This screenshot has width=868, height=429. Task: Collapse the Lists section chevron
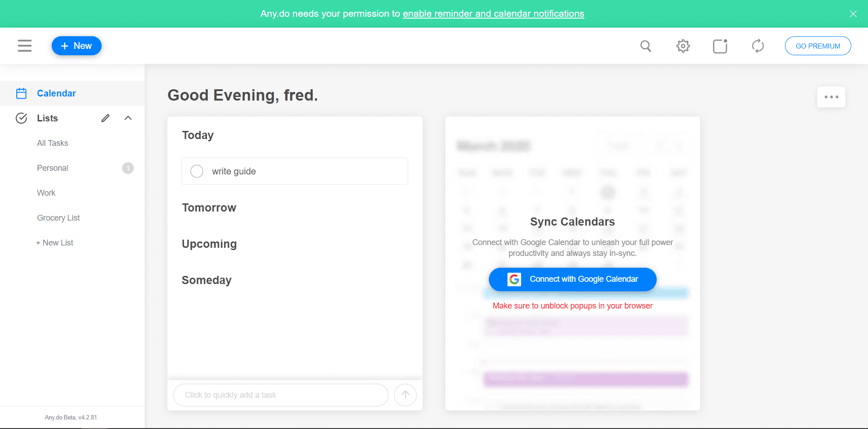click(128, 118)
